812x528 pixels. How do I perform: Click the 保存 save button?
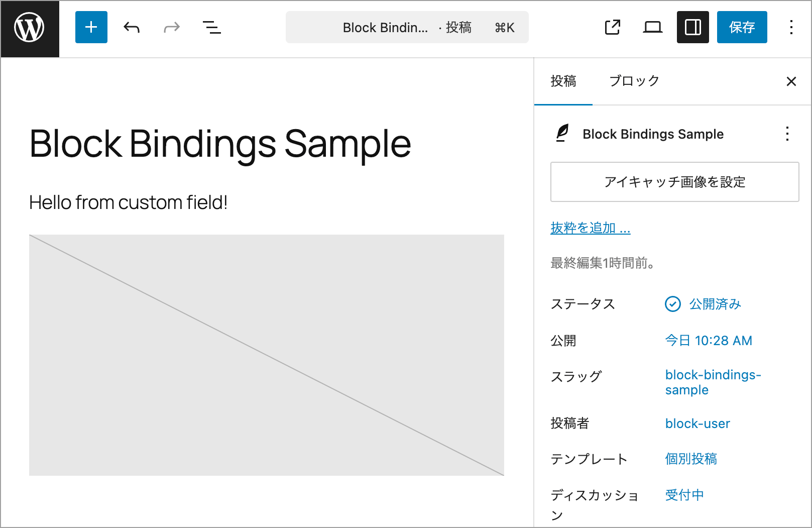point(742,27)
